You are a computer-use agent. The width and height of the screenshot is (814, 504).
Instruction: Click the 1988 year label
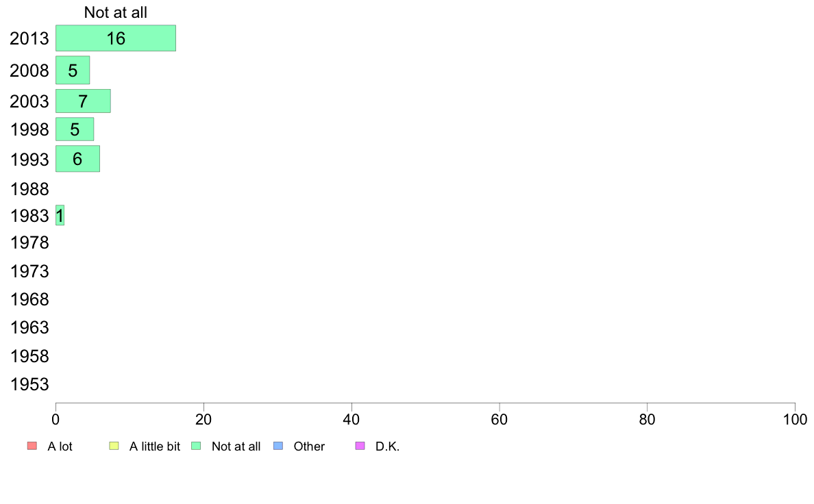coord(29,189)
